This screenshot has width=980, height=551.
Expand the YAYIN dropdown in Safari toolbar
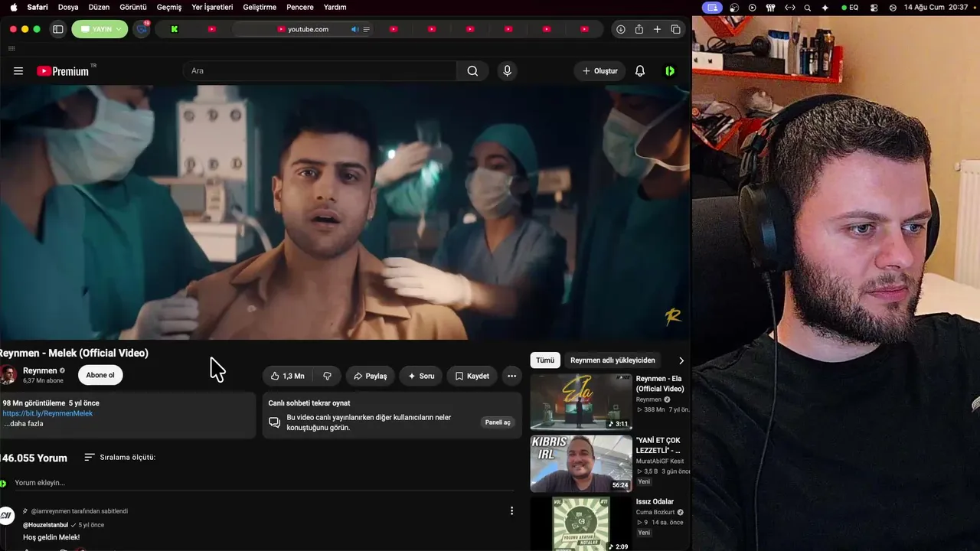(x=100, y=29)
